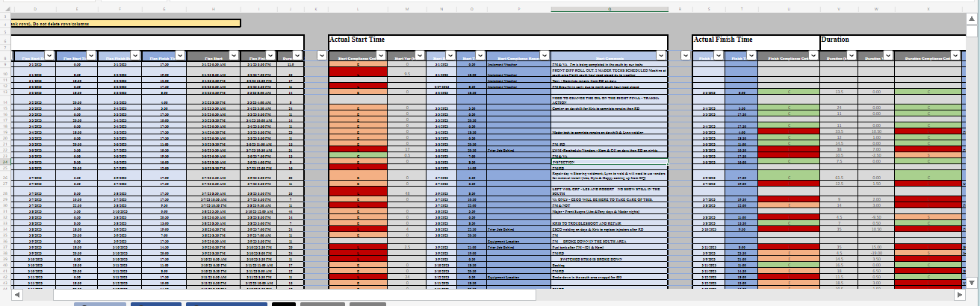Select the INSPECTION comment cell

click(x=610, y=161)
